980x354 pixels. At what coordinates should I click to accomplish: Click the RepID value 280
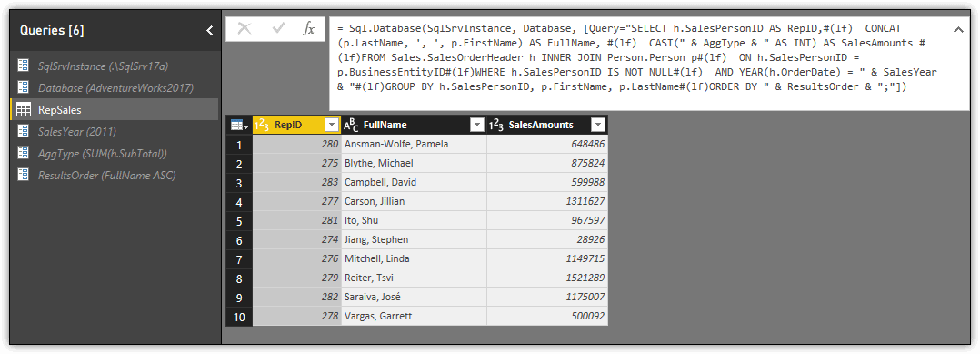[x=297, y=145]
